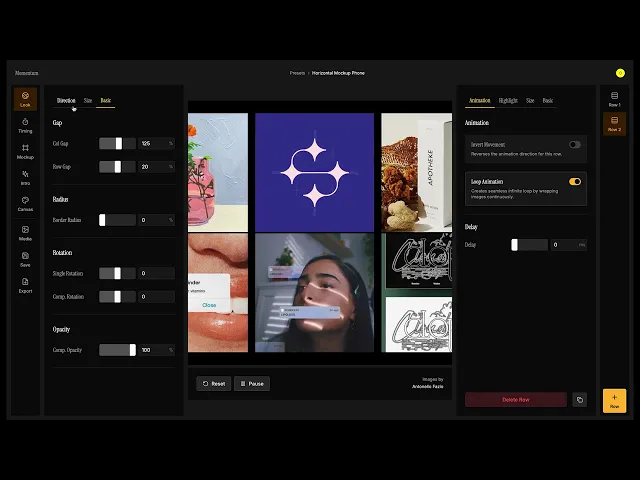Select the left panel Basic tab
This screenshot has height=480, width=640.
coord(106,100)
